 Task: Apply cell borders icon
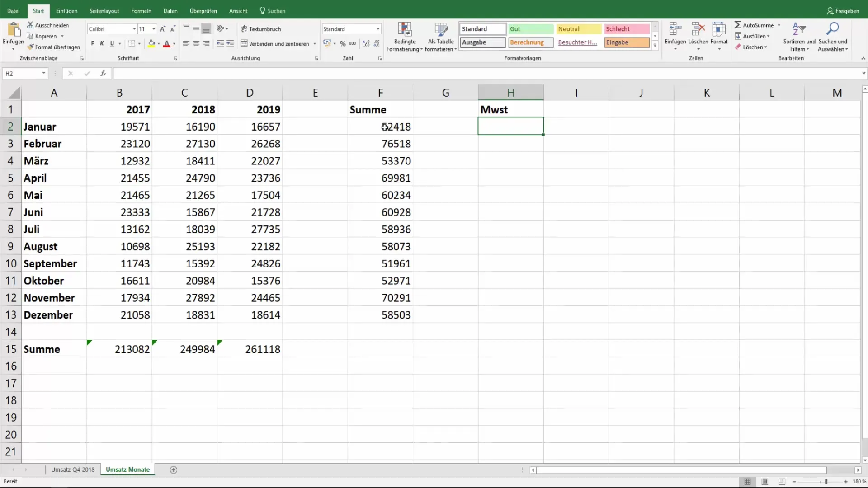tap(132, 44)
